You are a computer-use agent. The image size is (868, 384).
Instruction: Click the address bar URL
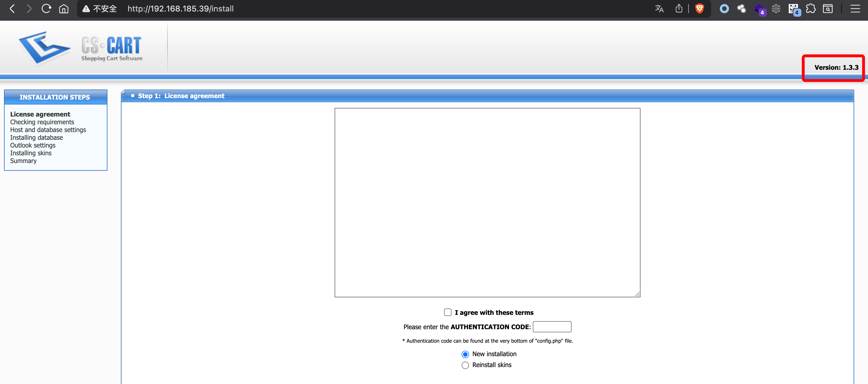[180, 9]
